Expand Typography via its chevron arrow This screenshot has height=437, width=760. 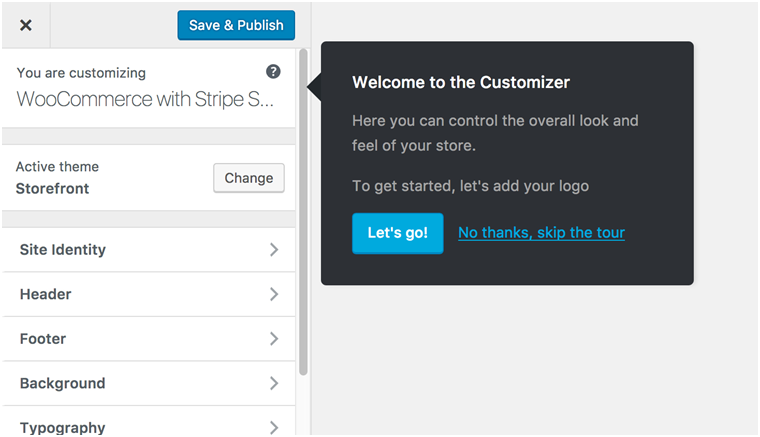[x=274, y=427]
